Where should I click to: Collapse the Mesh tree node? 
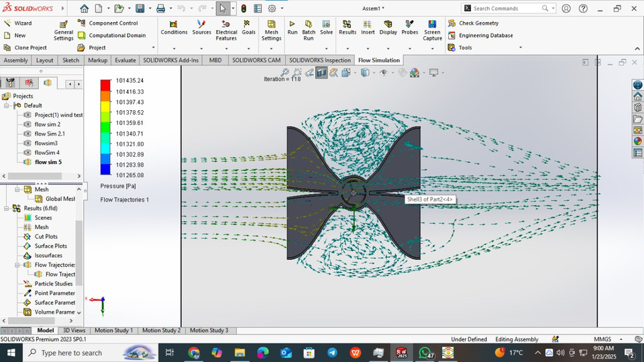pos(17,189)
